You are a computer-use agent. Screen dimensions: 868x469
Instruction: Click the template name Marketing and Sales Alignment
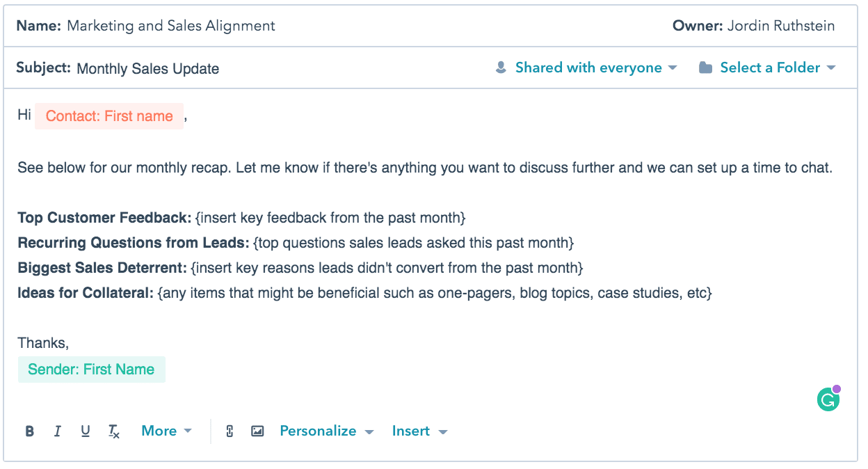click(170, 26)
